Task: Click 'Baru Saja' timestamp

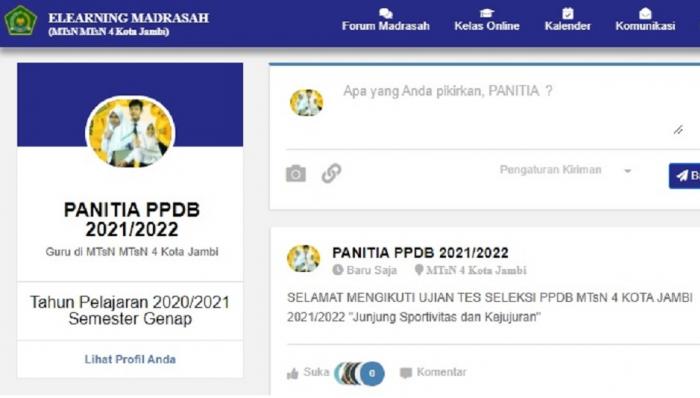Action: coord(371,270)
